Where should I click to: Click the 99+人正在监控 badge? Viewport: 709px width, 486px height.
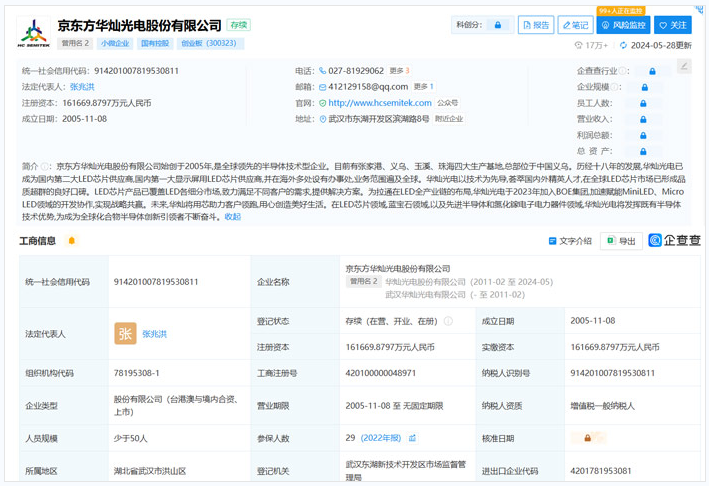pos(621,11)
